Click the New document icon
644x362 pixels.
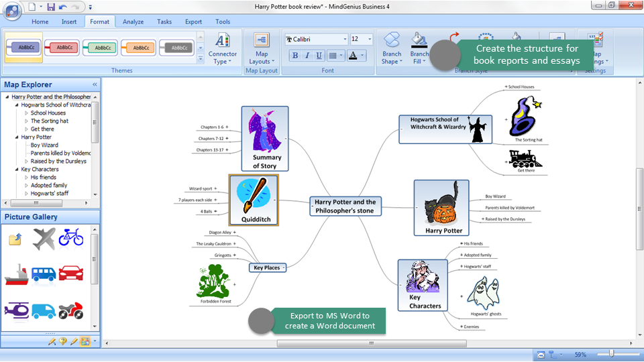tap(32, 7)
